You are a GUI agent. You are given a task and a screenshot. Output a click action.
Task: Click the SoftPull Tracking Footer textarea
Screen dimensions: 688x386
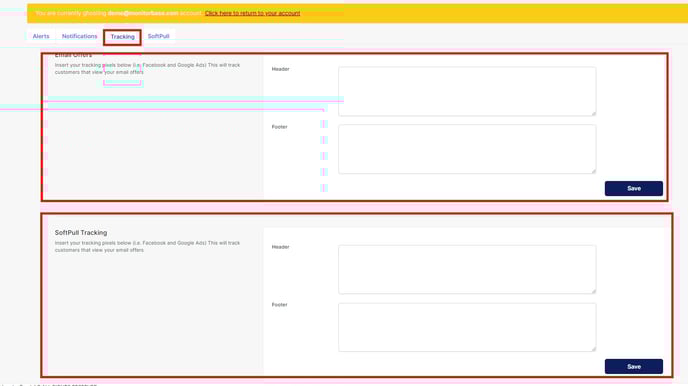click(467, 327)
